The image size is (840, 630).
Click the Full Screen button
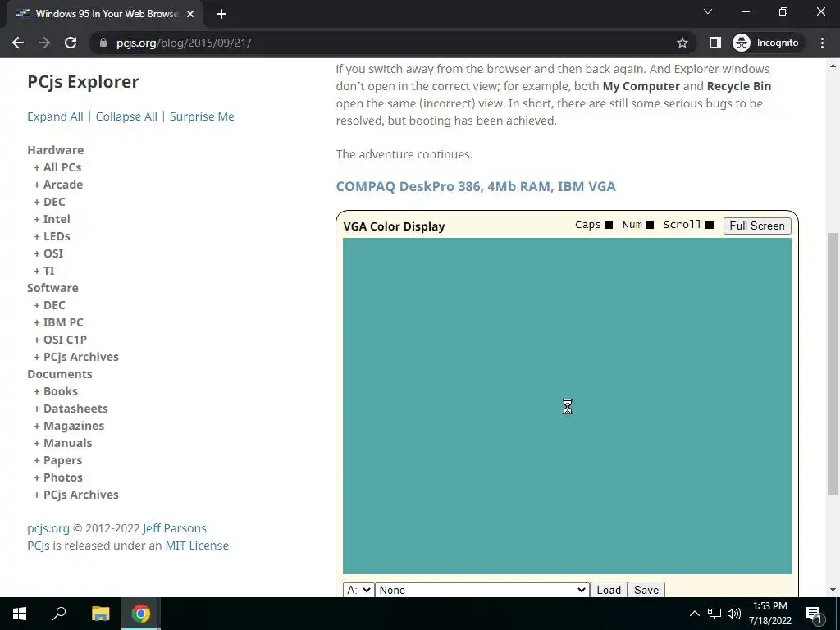(757, 226)
